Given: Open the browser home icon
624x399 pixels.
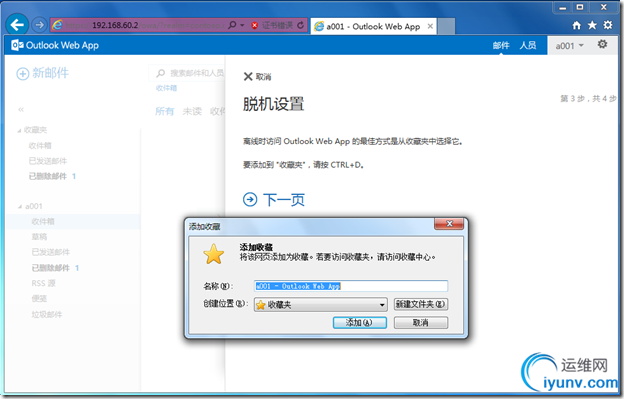Looking at the screenshot, I should tap(576, 25).
